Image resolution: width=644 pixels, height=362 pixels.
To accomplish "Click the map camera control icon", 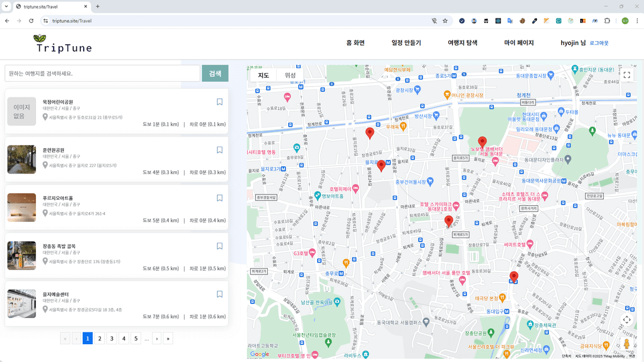I will 626,320.
